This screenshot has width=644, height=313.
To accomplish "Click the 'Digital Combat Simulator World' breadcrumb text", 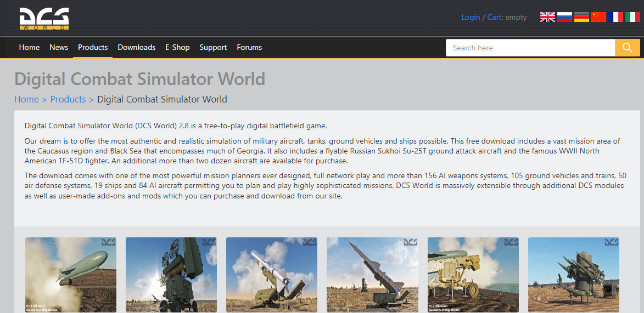I will [162, 99].
